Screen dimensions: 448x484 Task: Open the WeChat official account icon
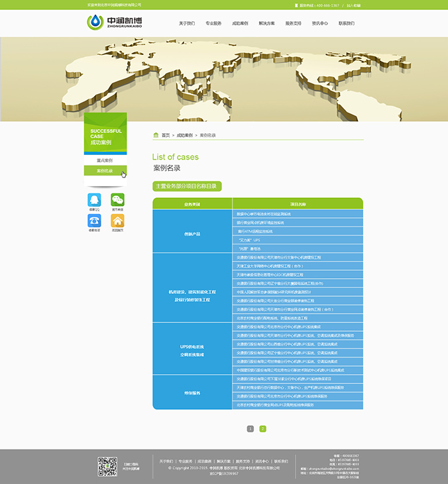point(117,200)
